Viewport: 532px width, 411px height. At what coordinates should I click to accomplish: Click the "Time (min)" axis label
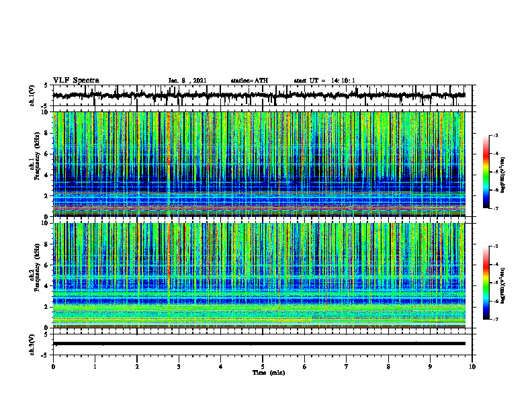point(269,373)
